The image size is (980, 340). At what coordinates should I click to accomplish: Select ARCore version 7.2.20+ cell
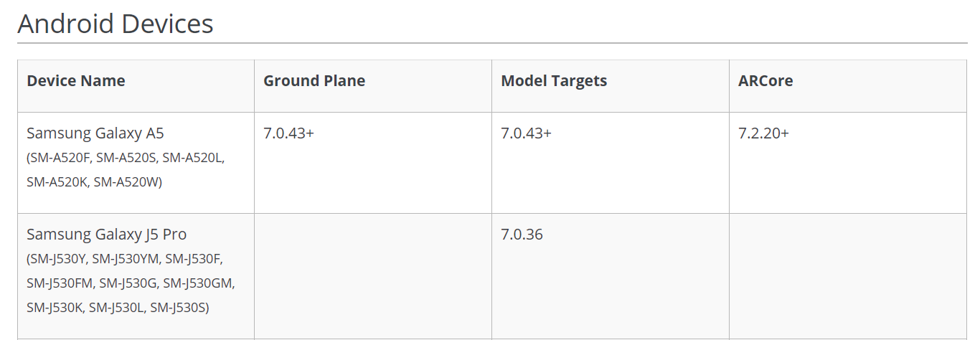click(763, 133)
